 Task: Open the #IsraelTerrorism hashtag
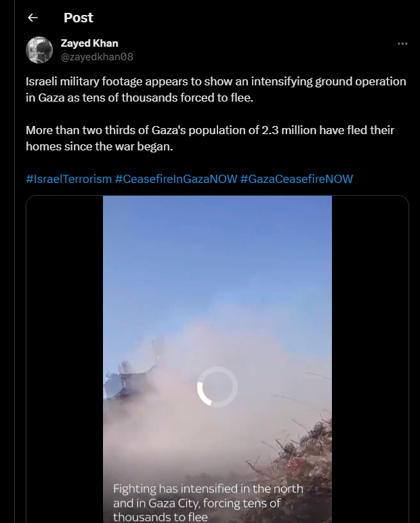tap(68, 179)
